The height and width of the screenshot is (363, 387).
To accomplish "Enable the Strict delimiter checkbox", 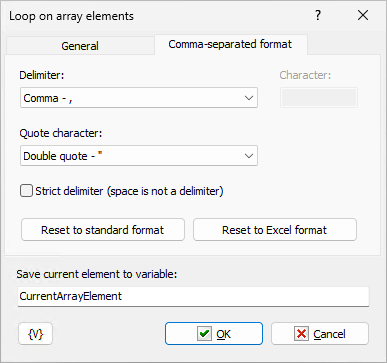I will click(x=26, y=191).
